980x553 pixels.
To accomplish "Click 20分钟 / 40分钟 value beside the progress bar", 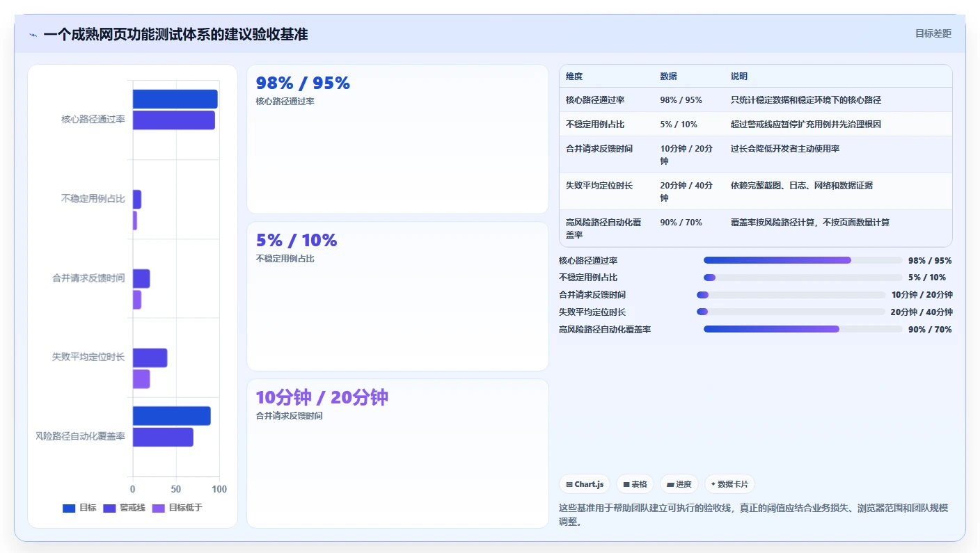I will 922,312.
